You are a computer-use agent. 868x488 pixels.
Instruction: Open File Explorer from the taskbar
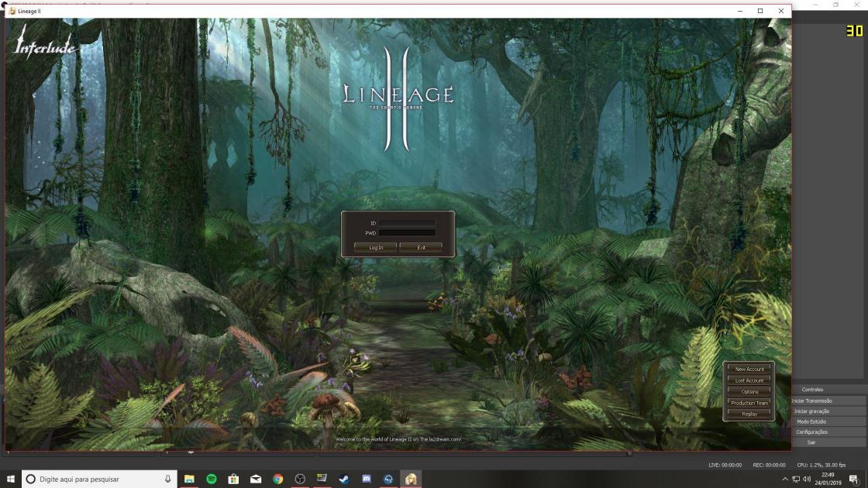(188, 479)
